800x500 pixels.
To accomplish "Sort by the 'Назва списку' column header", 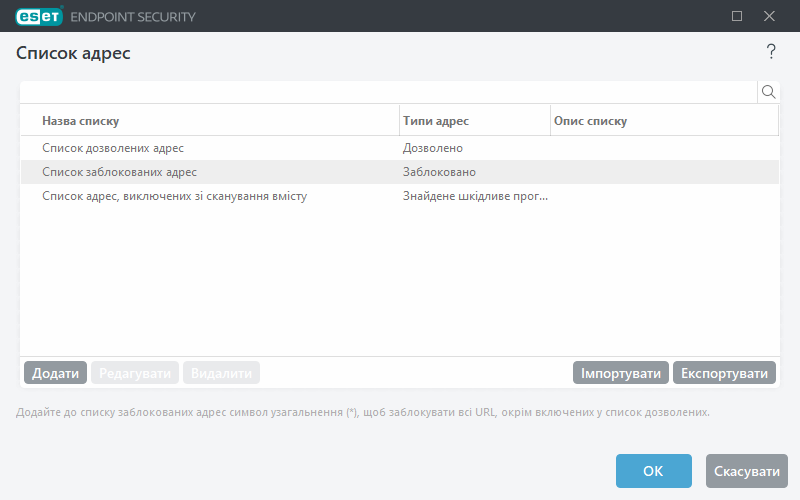I will click(x=210, y=121).
